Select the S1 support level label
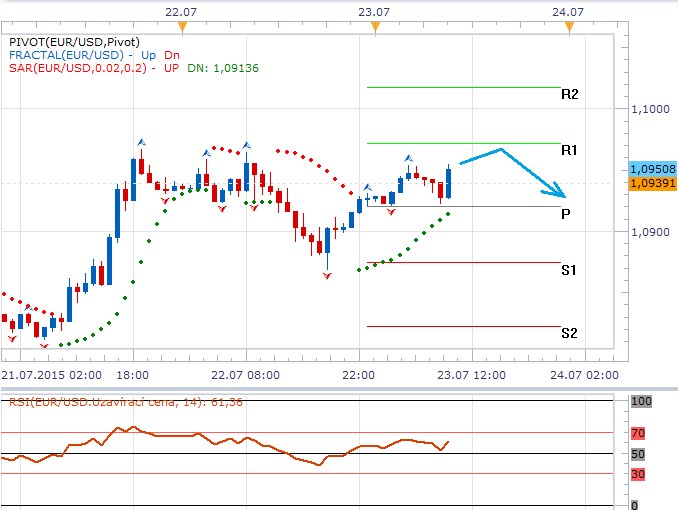The width and height of the screenshot is (679, 510). click(x=568, y=270)
